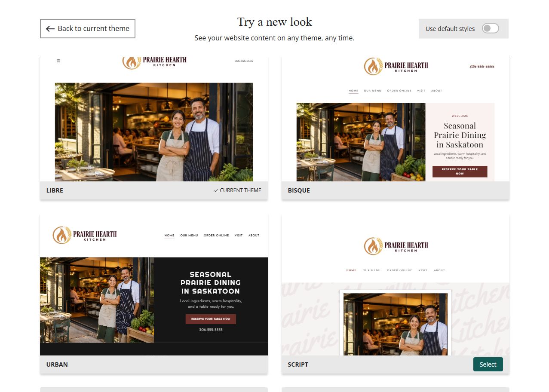
Task: Click Visit in the Urban preview
Action: 239,236
